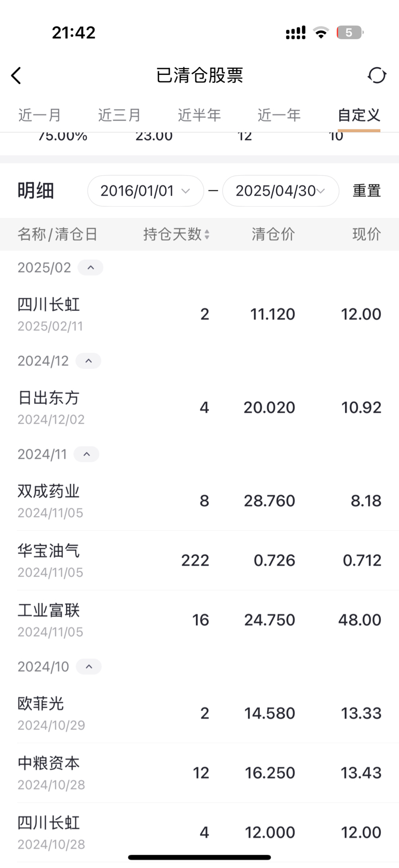Tap the 重置 reset button
Image resolution: width=399 pixels, height=868 pixels.
tap(367, 191)
